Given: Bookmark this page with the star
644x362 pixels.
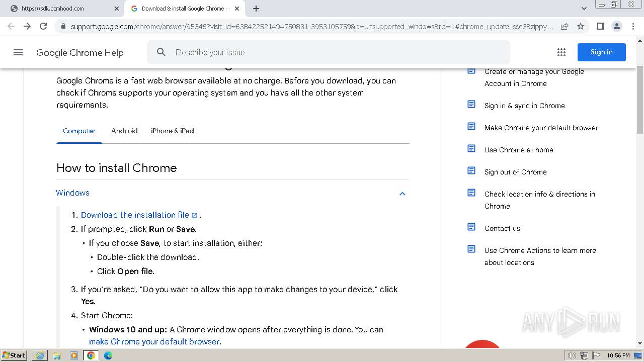Looking at the screenshot, I should (x=581, y=26).
